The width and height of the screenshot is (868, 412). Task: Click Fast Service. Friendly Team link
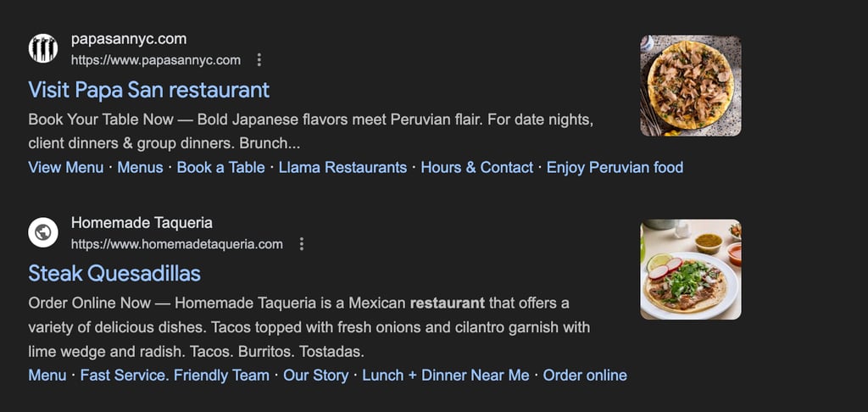(175, 375)
